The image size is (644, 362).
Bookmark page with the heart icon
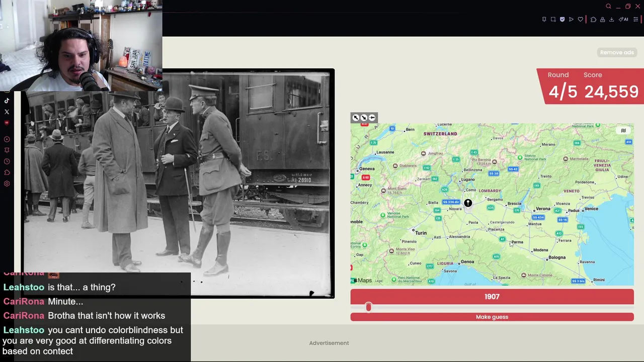(580, 20)
